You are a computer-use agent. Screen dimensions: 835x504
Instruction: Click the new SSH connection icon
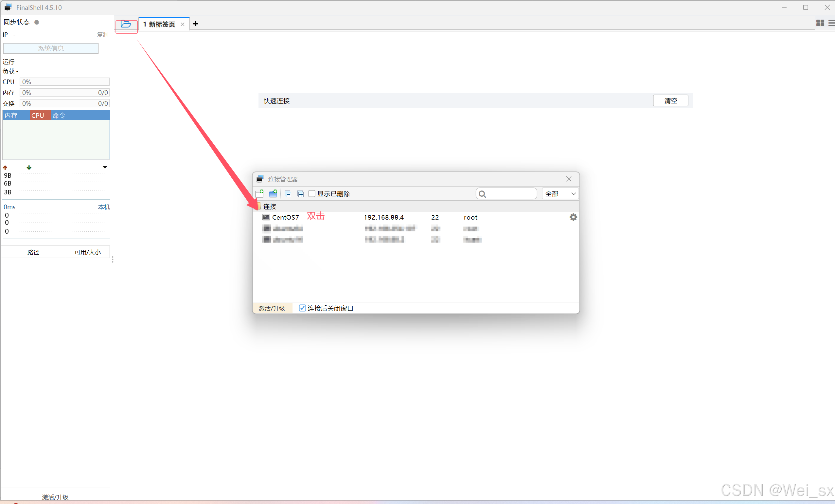click(x=259, y=193)
